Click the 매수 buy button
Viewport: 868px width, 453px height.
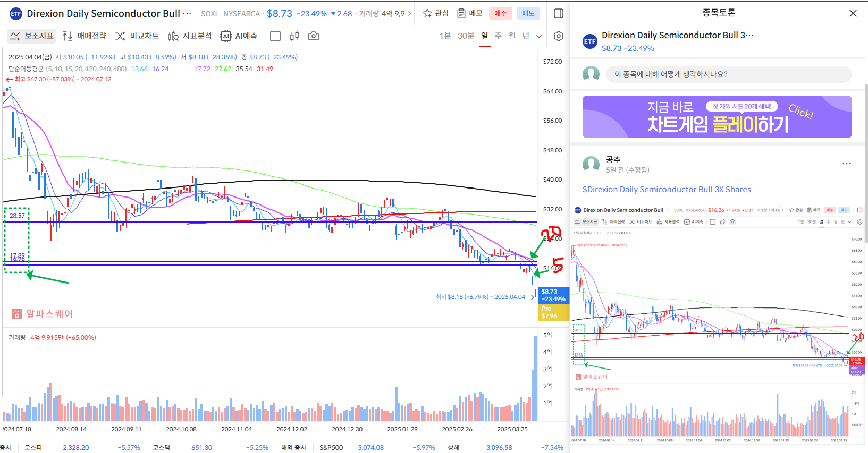tap(501, 13)
